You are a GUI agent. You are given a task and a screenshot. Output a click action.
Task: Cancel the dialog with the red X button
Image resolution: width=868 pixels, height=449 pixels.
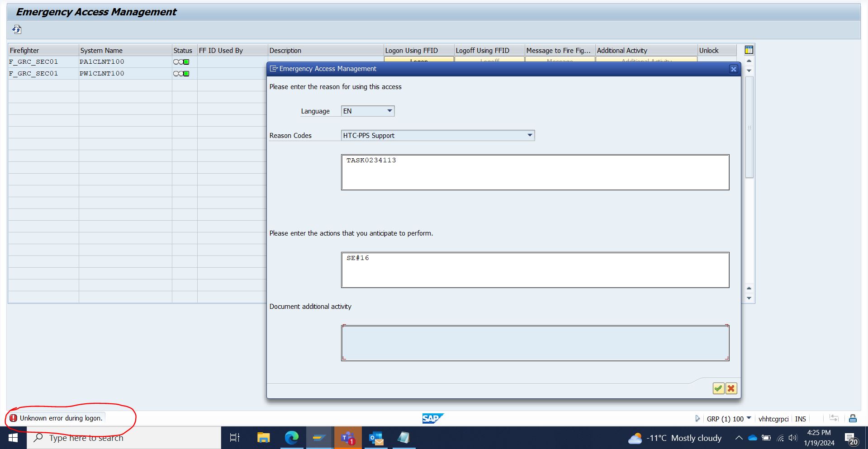tap(731, 388)
